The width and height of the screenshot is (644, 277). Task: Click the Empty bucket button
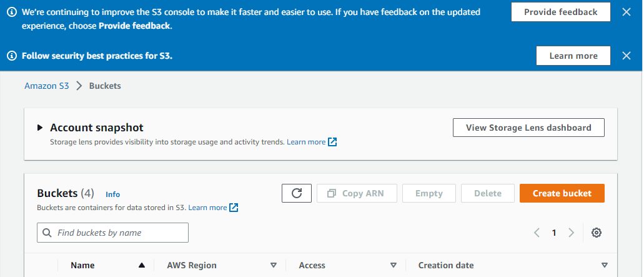[429, 193]
